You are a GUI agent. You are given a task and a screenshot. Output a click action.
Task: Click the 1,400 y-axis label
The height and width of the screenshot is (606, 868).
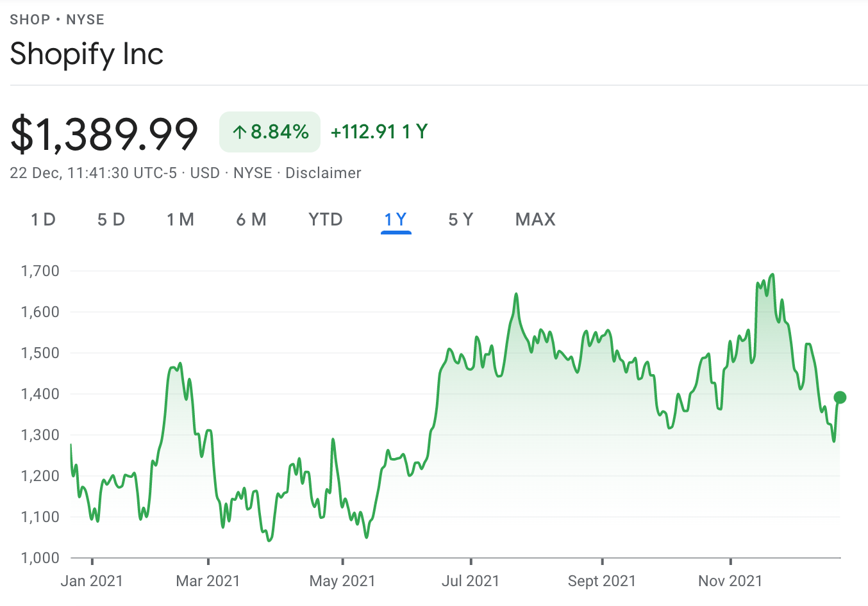[x=40, y=394]
